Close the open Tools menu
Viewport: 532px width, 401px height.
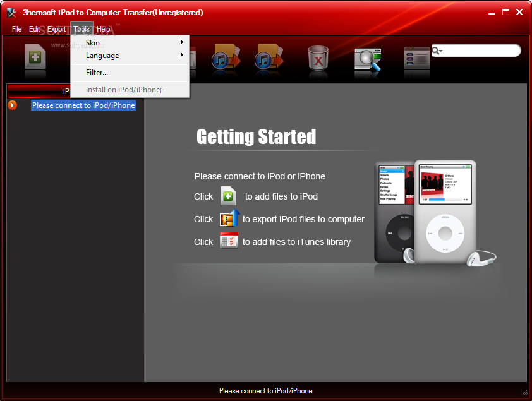(82, 29)
